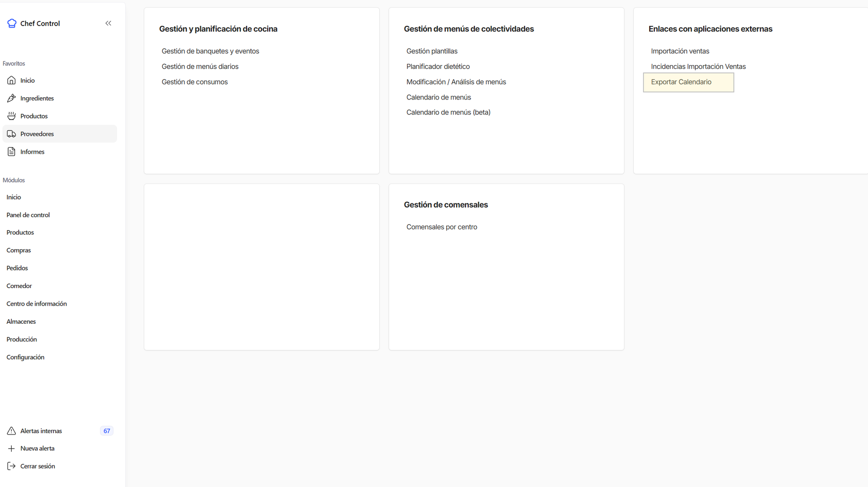The image size is (868, 487).
Task: Click the Ingredientes carrot icon
Action: pos(12,98)
